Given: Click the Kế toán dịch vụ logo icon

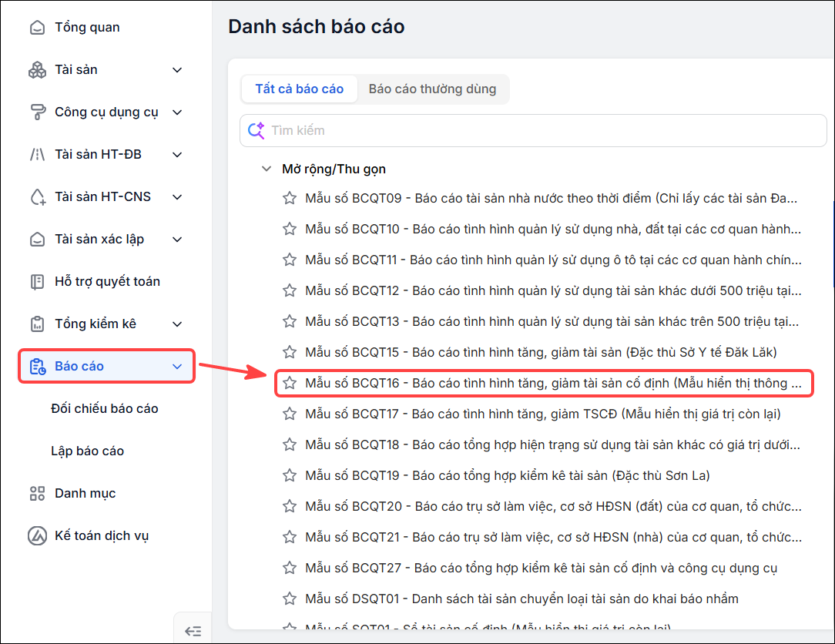Looking at the screenshot, I should [x=37, y=536].
